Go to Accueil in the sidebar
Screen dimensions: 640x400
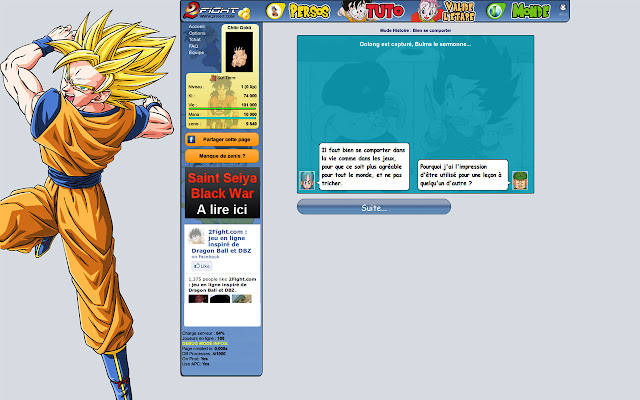pyautogui.click(x=197, y=27)
